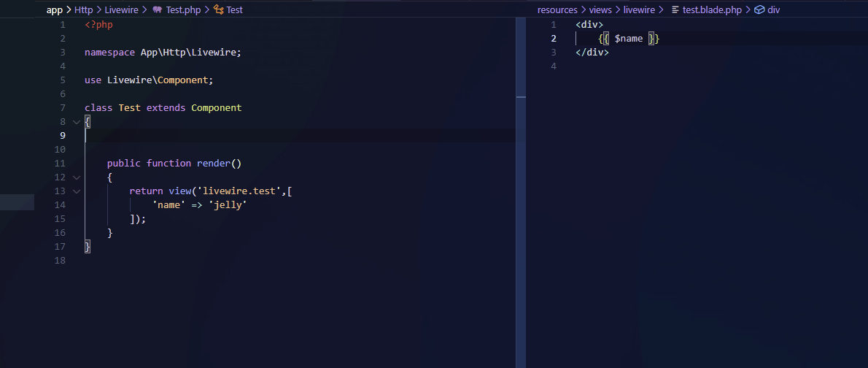The width and height of the screenshot is (868, 368).
Task: Open the 'views' breadcrumb folder
Action: [x=600, y=10]
